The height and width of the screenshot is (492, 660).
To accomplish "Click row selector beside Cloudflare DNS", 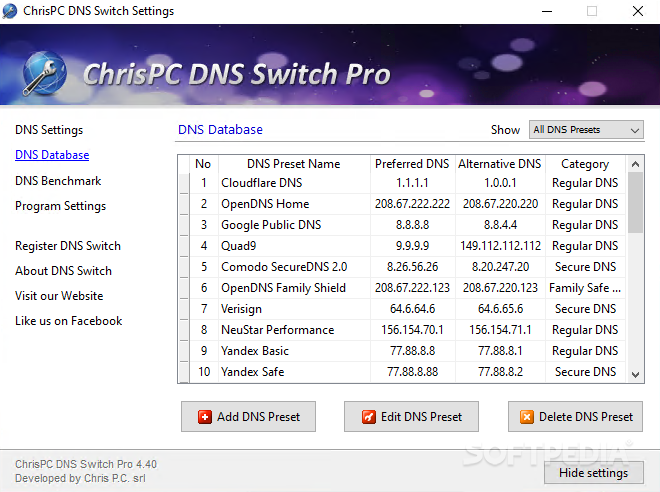I will tap(184, 183).
